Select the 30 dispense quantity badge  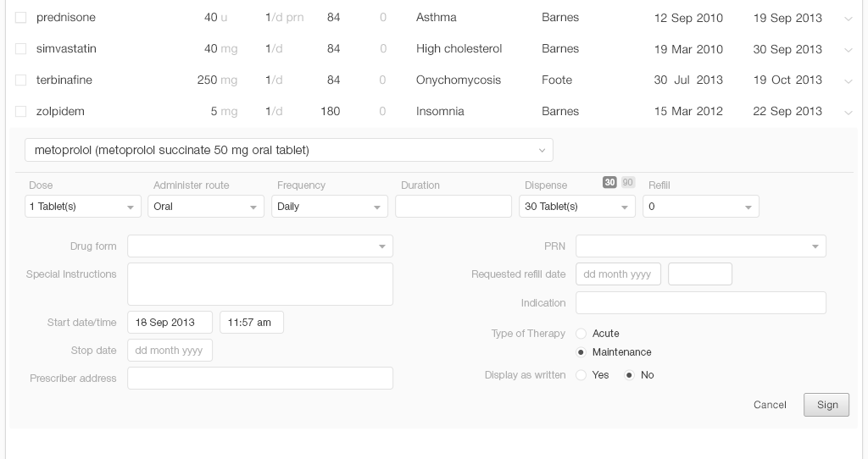[x=609, y=182]
